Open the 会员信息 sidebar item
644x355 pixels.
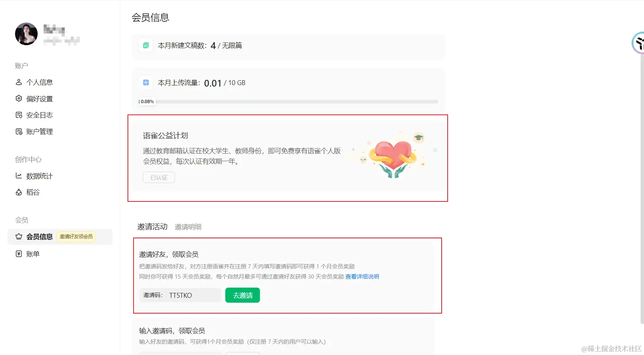[60, 236]
